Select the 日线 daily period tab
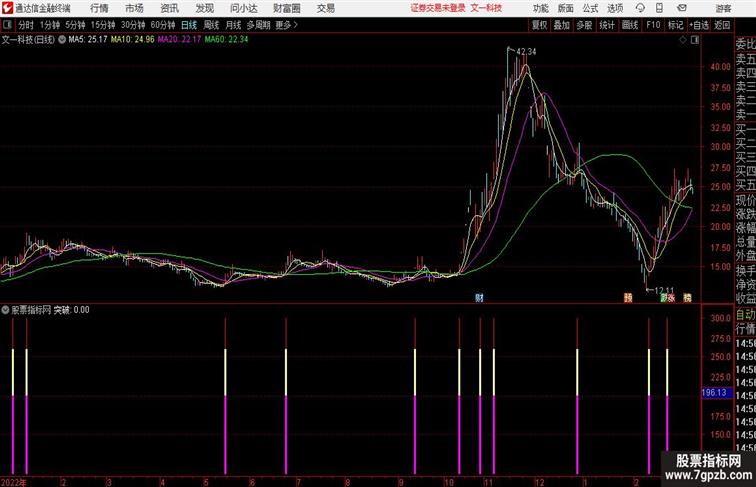The width and height of the screenshot is (756, 487). coord(189,25)
